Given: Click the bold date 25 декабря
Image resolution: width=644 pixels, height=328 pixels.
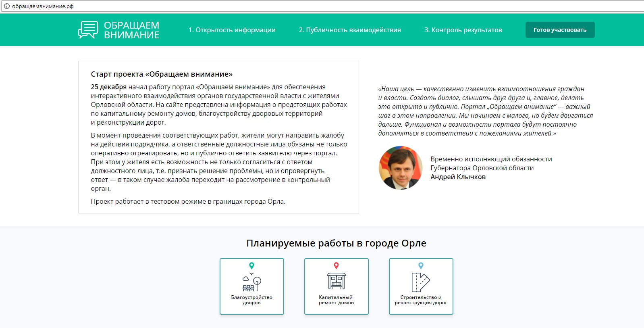Looking at the screenshot, I should [x=108, y=87].
